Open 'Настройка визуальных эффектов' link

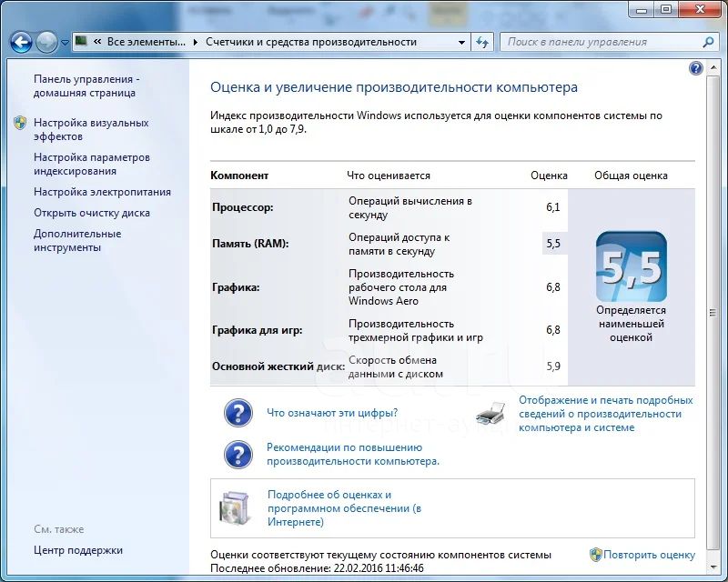coord(91,129)
